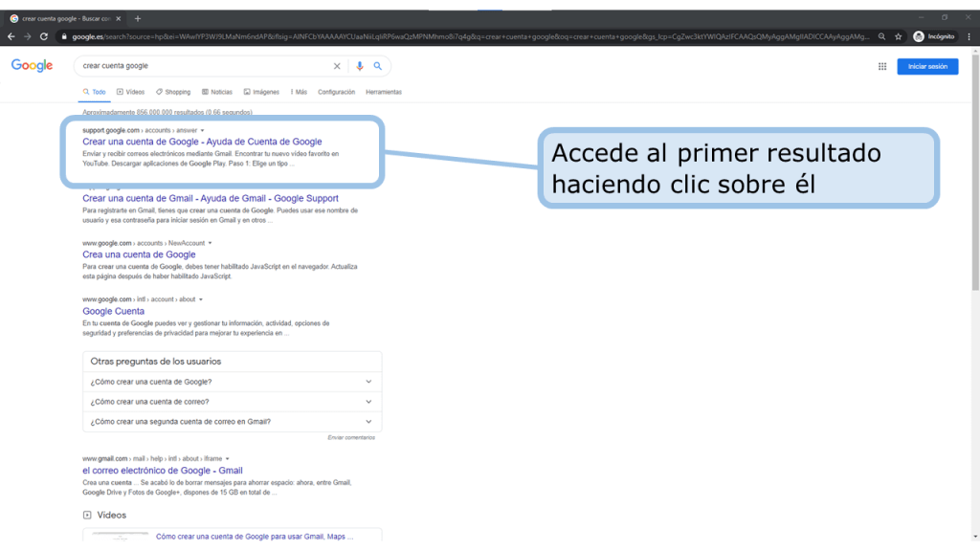
Task: Open dropdown arrow next to accounts › NewAccount
Action: [210, 243]
